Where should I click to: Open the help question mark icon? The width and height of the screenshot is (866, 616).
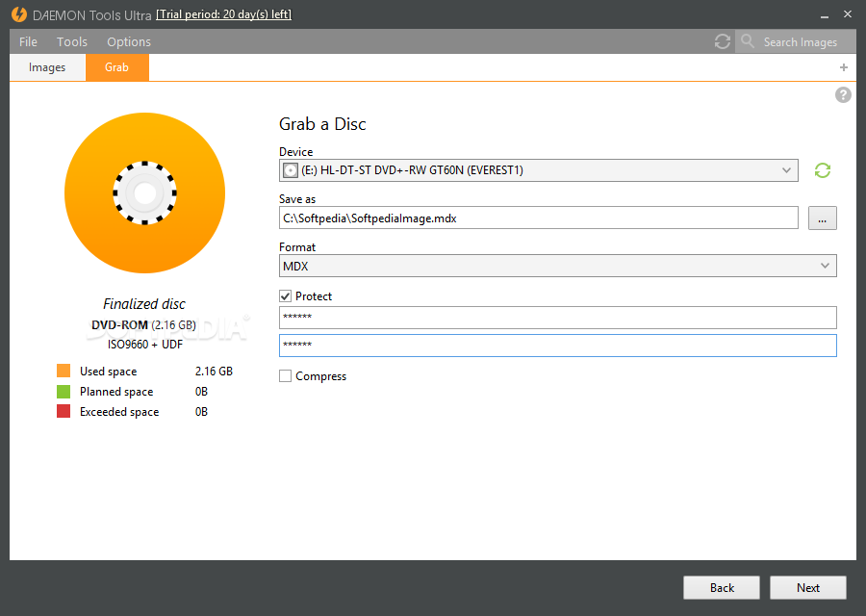click(843, 95)
